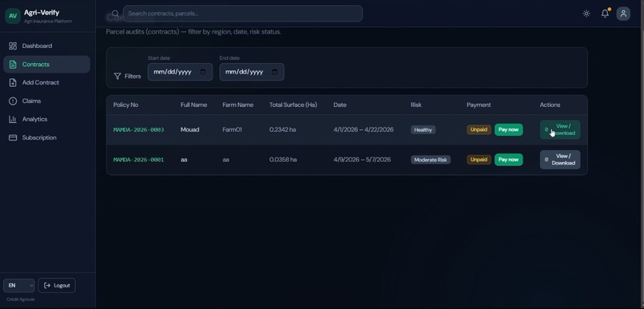Toggle light theme with sun icon
Image resolution: width=644 pixels, height=309 pixels.
(586, 14)
